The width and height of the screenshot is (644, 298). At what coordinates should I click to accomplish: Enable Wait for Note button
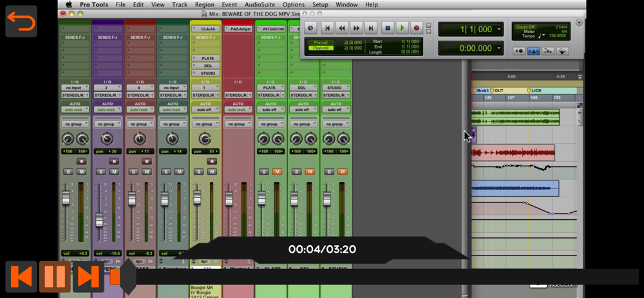(519, 51)
